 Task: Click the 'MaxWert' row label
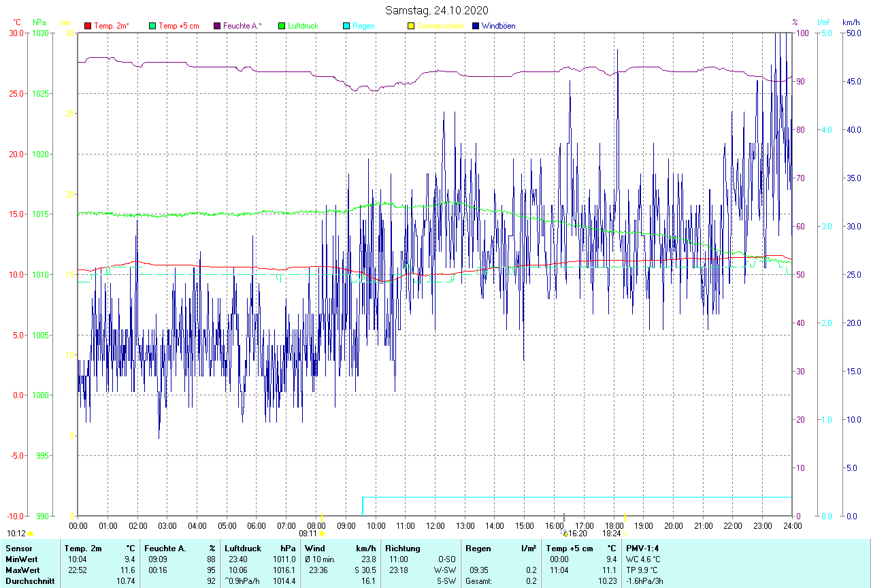point(21,570)
